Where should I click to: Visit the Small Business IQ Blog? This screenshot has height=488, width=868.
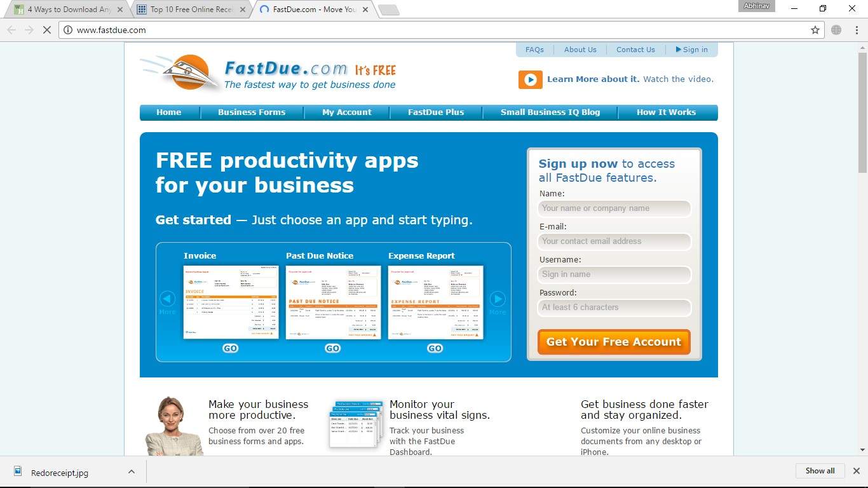point(550,112)
